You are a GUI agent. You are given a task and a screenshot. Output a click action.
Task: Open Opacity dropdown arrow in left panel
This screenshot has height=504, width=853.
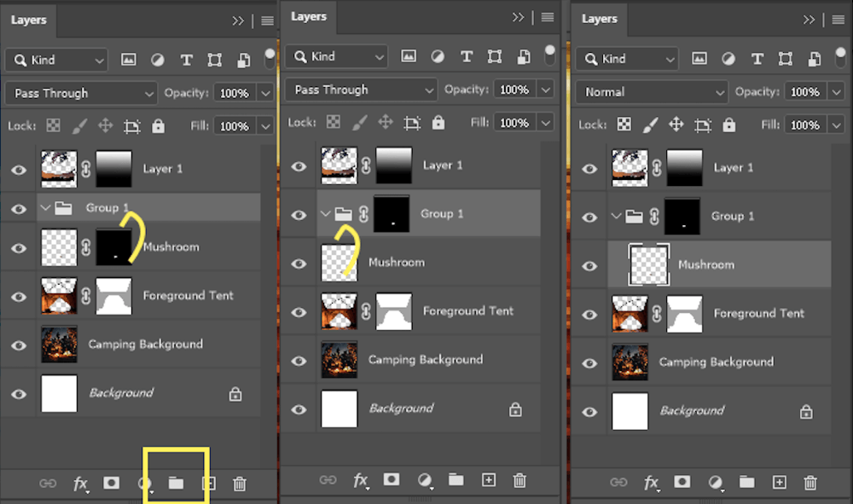click(265, 94)
